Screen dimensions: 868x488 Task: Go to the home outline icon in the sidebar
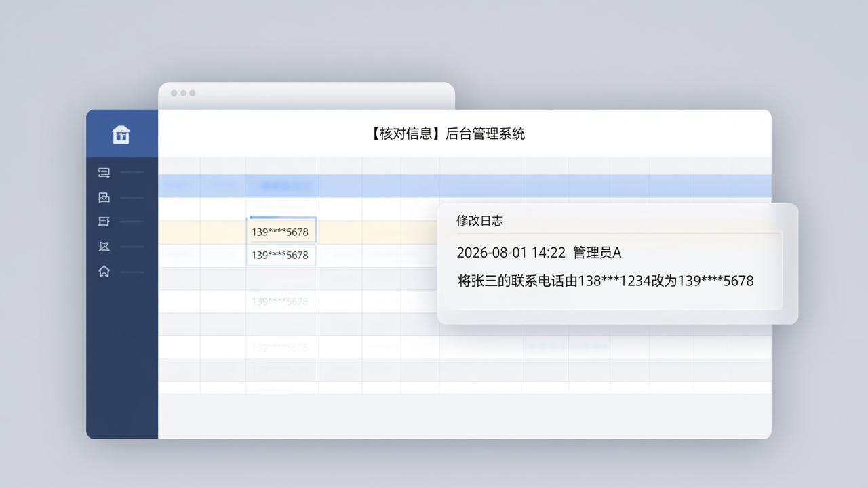click(104, 271)
